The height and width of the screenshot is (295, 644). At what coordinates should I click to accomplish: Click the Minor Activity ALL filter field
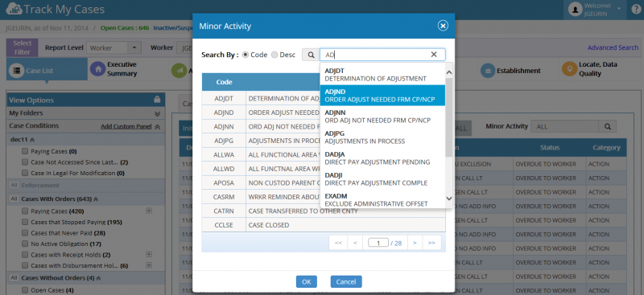pos(565,127)
